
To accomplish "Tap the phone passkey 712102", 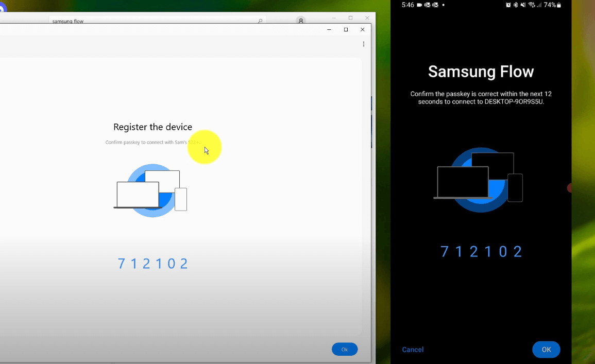I will click(481, 251).
